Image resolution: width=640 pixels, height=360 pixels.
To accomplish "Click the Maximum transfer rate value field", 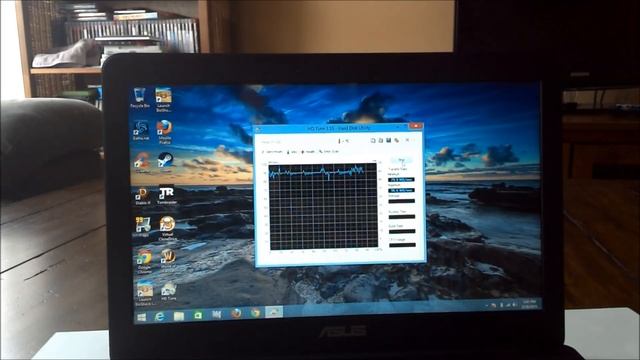I will pos(402,190).
